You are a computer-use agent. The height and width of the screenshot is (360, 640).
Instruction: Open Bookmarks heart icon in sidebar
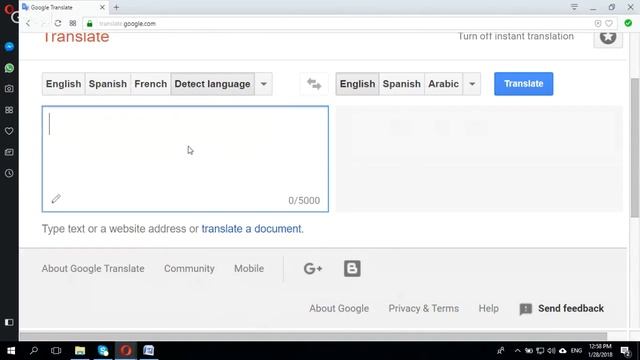(9, 131)
